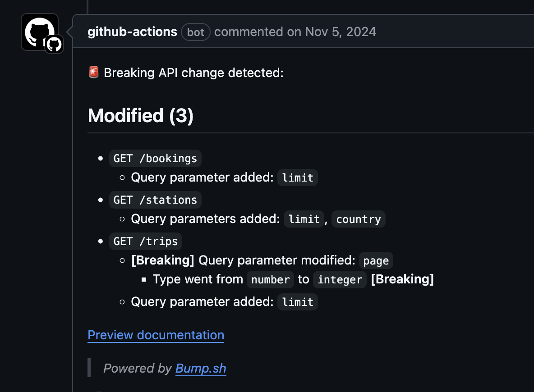Click the number type code tag
The image size is (534, 392).
[270, 280]
